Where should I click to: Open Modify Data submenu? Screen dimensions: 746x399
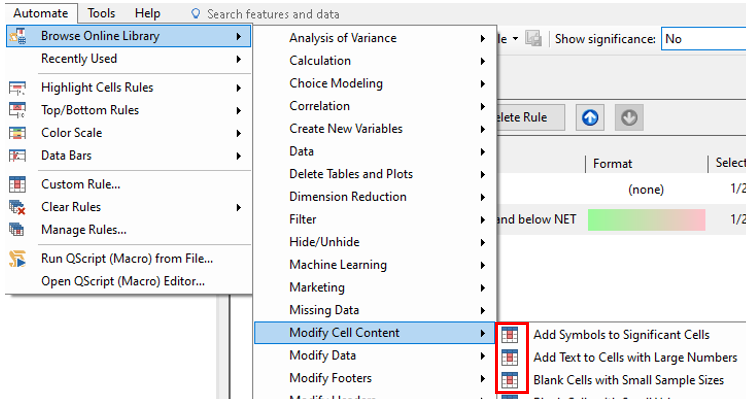pyautogui.click(x=375, y=356)
